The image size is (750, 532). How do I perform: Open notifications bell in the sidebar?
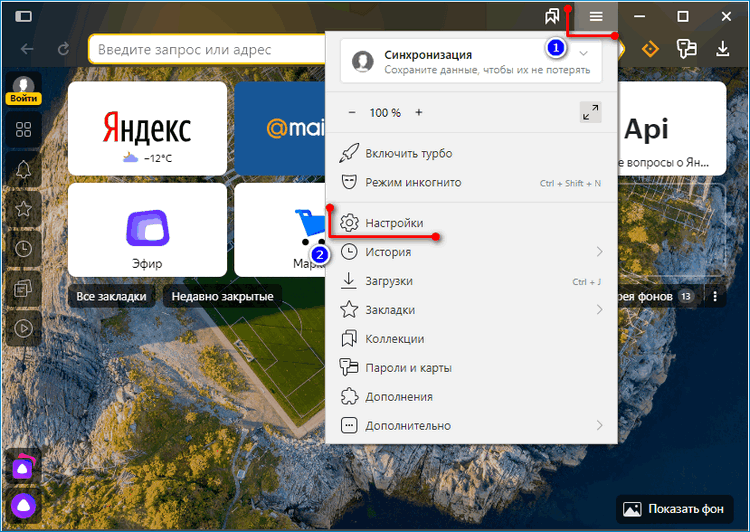point(23,169)
